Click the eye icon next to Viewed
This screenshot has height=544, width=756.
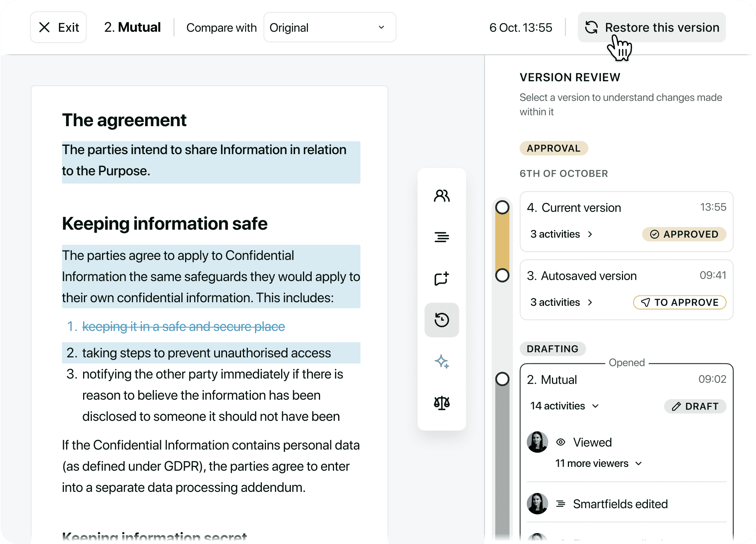click(x=561, y=442)
